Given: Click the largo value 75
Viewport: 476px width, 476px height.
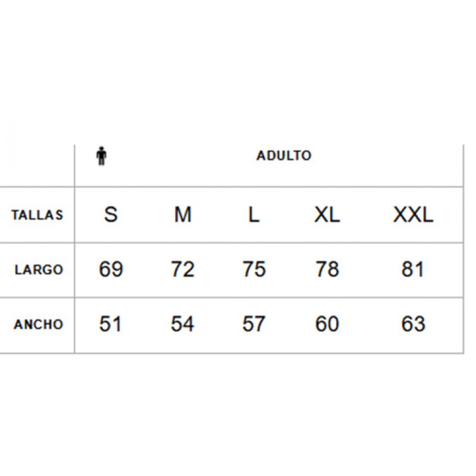Looking at the screenshot, I should (x=254, y=270).
